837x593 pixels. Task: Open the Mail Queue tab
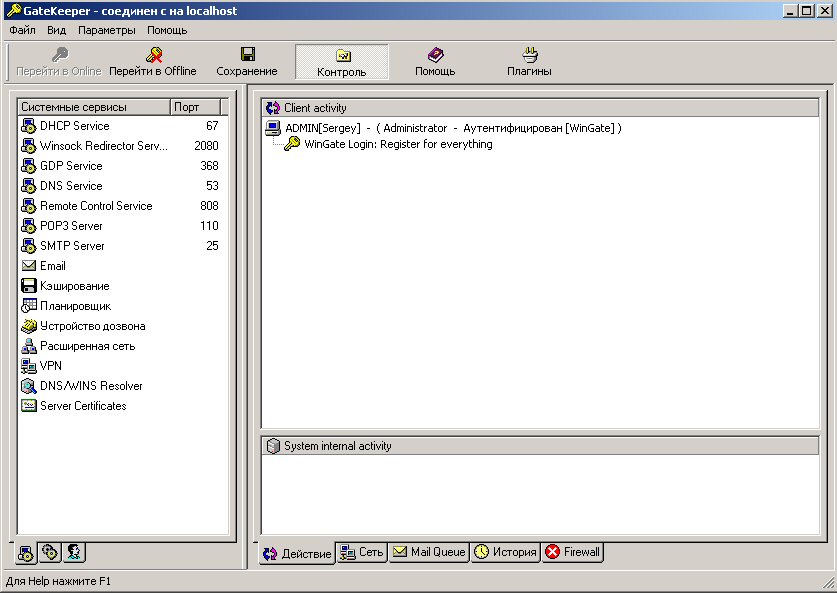click(429, 552)
